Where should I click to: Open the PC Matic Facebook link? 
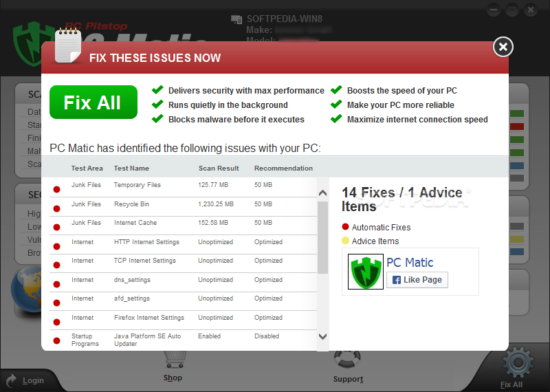410,263
